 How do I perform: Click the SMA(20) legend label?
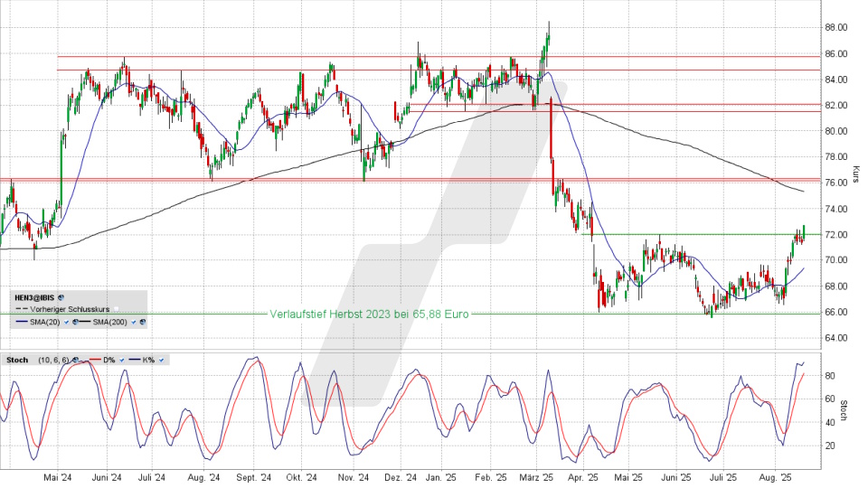pos(45,322)
